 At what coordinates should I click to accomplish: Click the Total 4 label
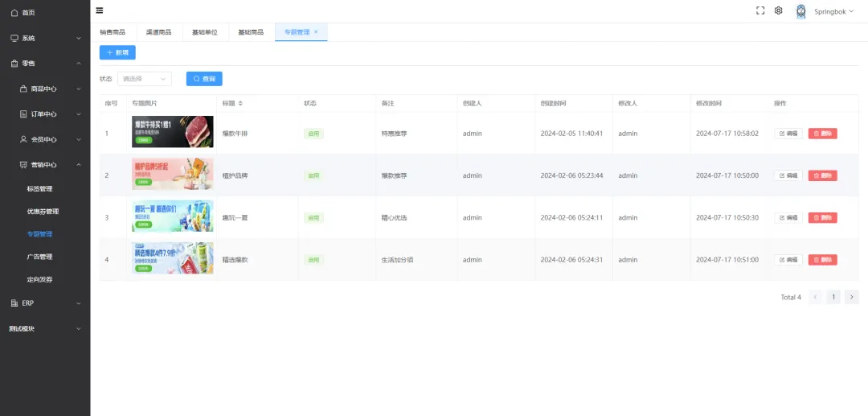(791, 298)
